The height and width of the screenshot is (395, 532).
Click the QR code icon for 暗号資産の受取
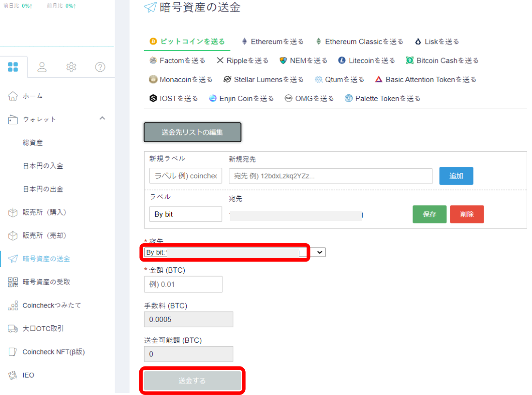coord(13,282)
